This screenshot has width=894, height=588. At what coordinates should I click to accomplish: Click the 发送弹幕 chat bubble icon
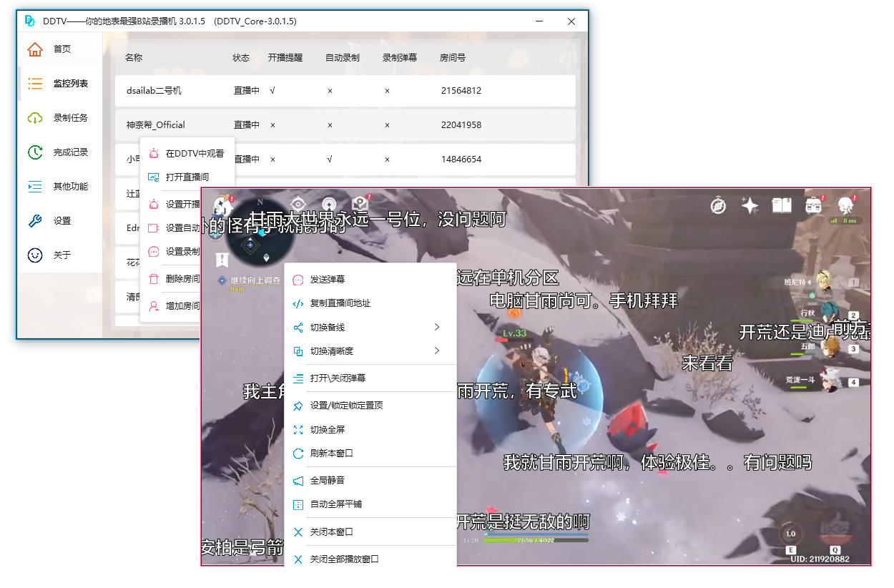(298, 280)
